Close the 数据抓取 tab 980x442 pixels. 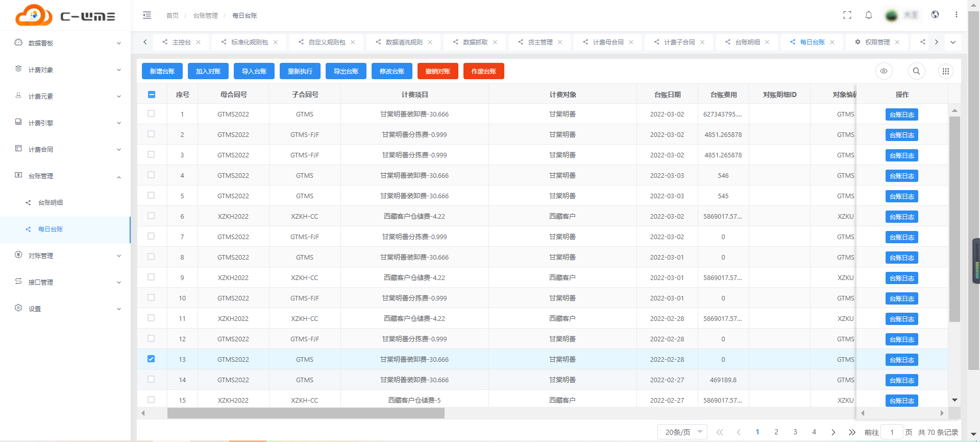(495, 42)
